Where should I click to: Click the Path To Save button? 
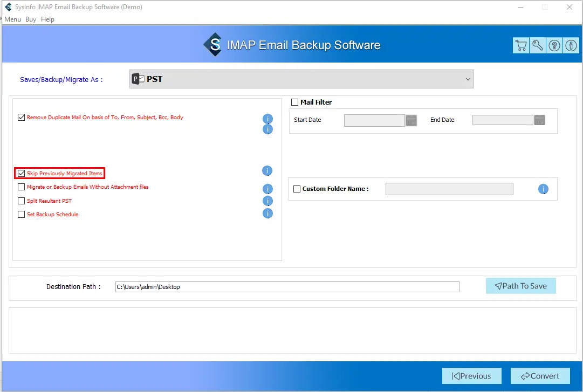tap(520, 286)
